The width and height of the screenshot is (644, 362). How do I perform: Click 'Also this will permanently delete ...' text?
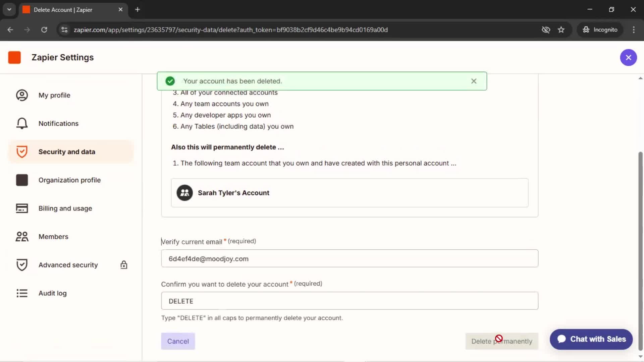tap(227, 147)
